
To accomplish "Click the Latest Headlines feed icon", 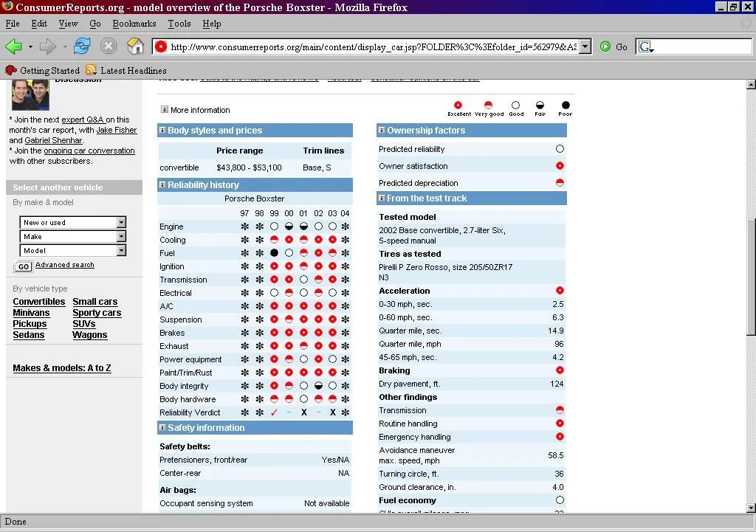I will 91,71.
